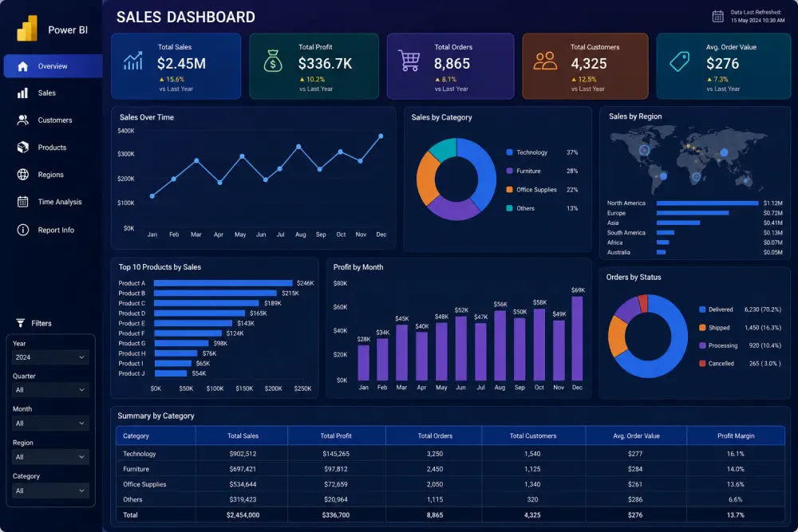798x532 pixels.
Task: Click the Report Info circle icon
Action: click(23, 230)
